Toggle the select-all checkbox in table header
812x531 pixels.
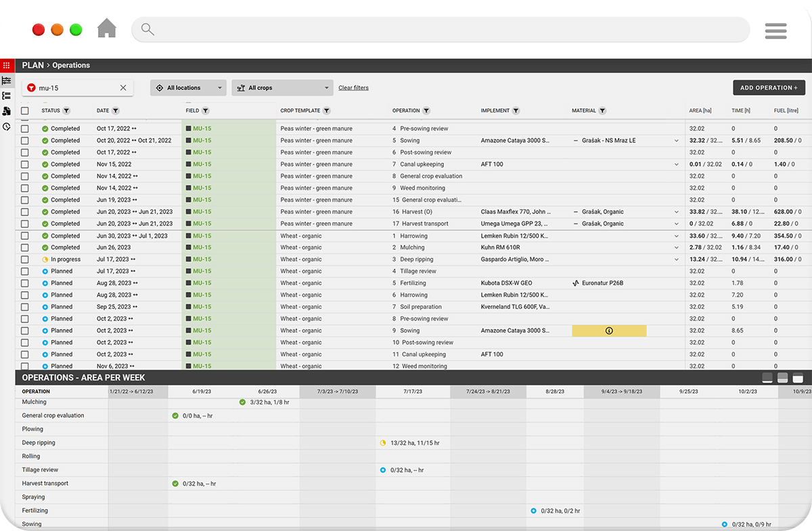pos(25,110)
